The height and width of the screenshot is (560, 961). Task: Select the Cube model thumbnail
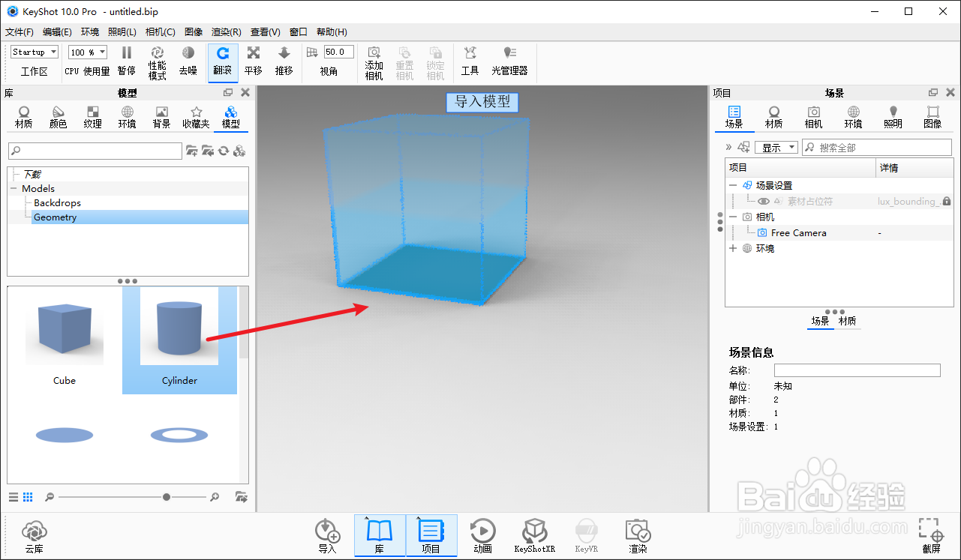tap(65, 340)
